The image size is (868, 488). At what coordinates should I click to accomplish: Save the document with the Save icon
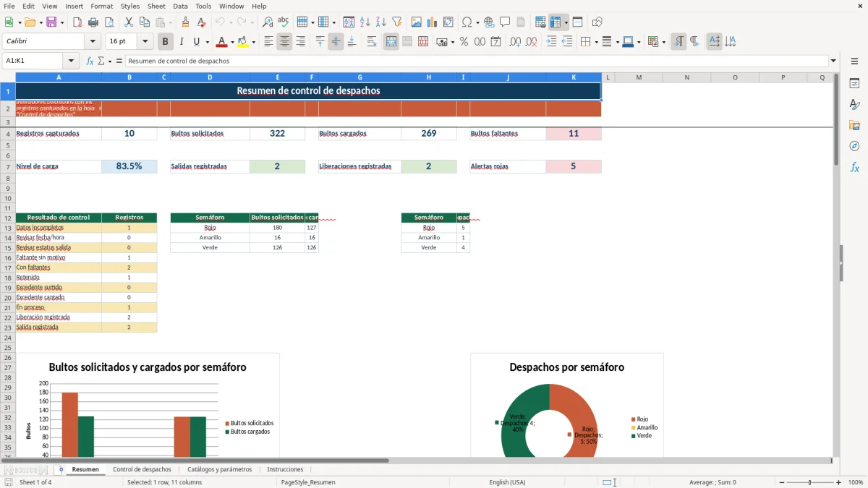coord(51,22)
